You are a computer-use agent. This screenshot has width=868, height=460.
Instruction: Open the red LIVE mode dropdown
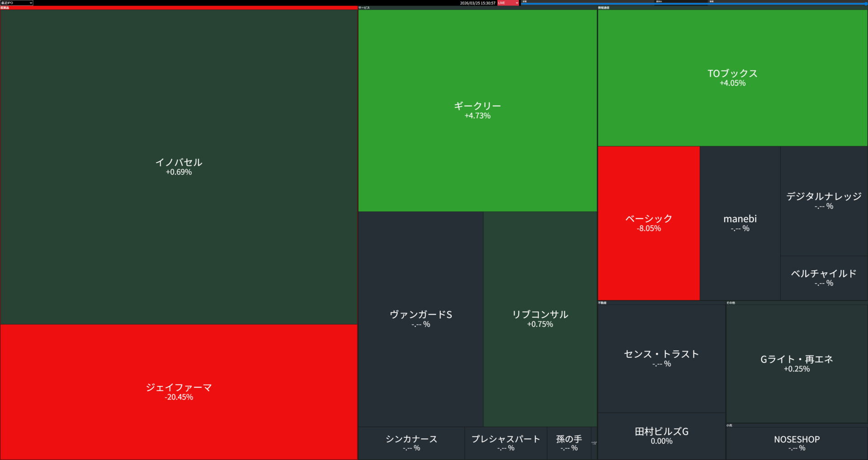tap(508, 3)
